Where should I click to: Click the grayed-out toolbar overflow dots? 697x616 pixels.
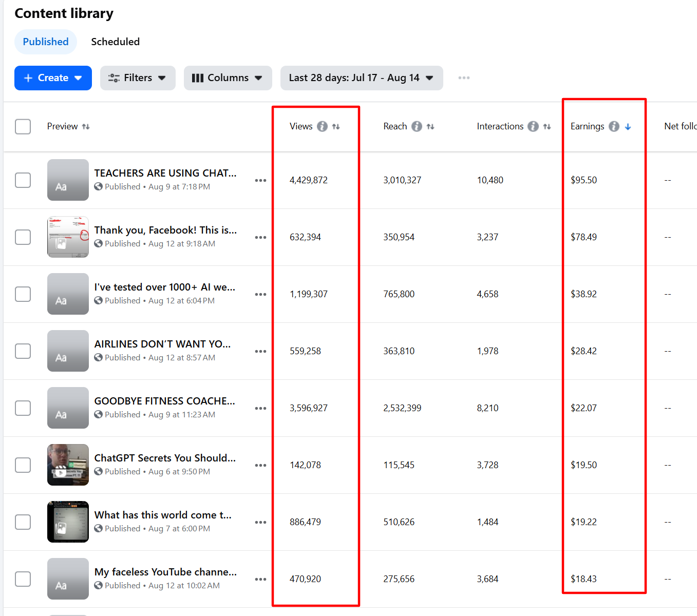pos(464,78)
